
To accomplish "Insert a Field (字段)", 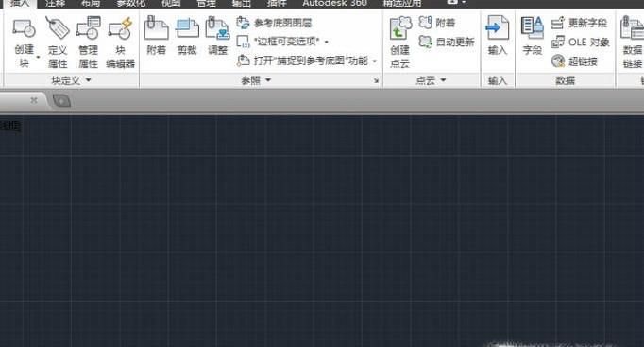I will click(533, 36).
